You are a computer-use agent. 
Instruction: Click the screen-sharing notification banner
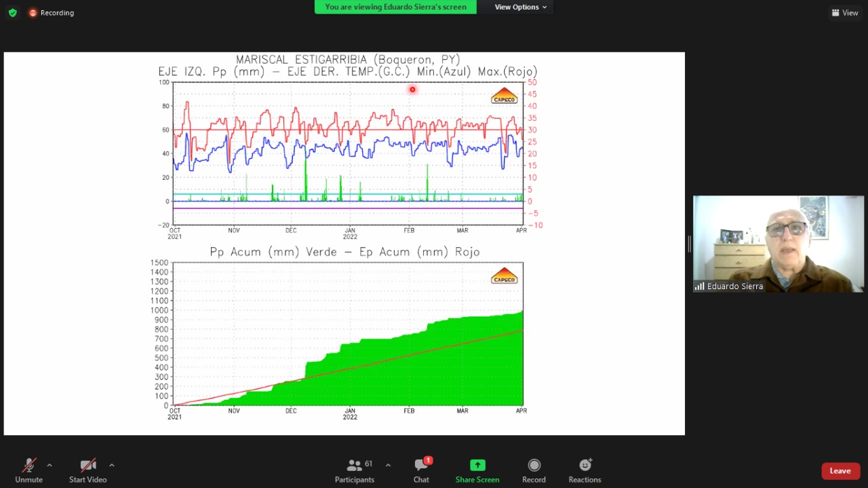[x=395, y=7]
